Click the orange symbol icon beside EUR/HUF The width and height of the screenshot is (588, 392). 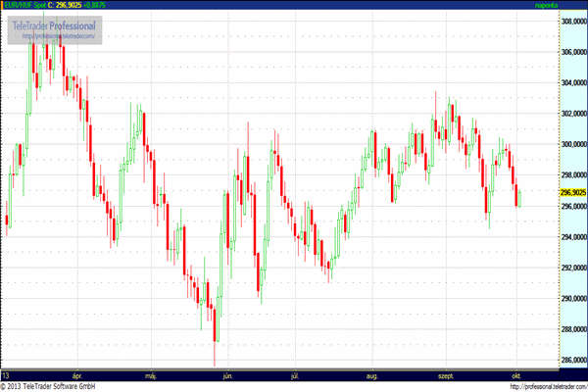(x=4, y=5)
